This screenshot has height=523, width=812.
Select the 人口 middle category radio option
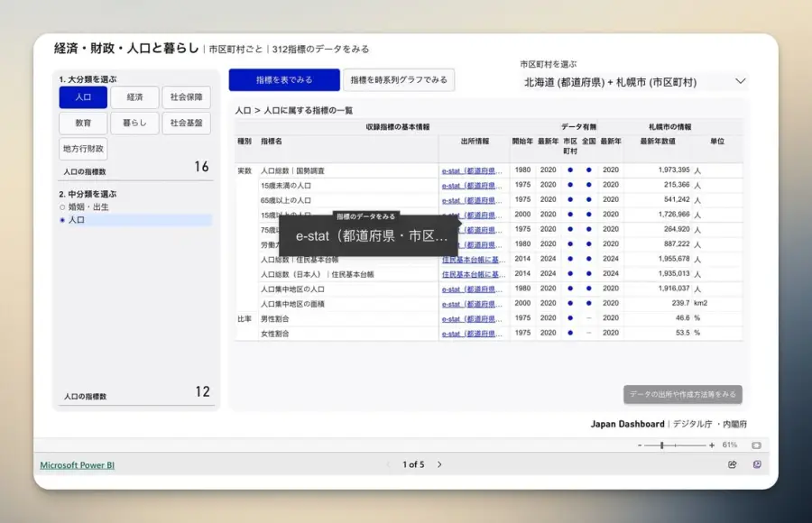(x=62, y=220)
